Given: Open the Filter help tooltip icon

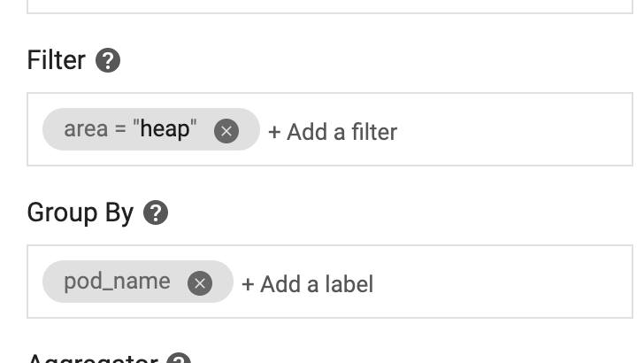Looking at the screenshot, I should (108, 61).
